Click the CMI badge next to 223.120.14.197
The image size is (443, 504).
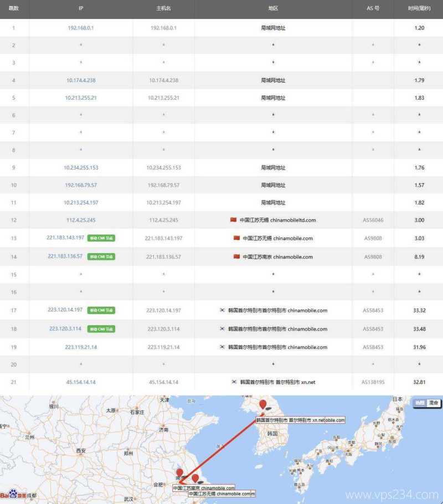click(102, 310)
